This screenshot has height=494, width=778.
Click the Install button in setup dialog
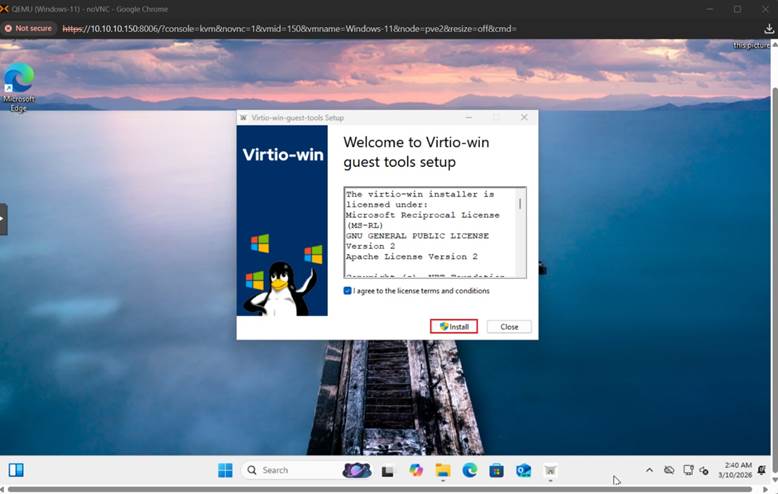click(x=454, y=327)
